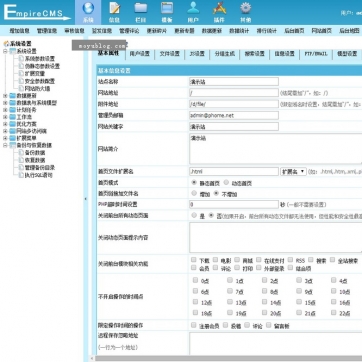Image resolution: width=362 pixels, height=362 pixels.
Task: Open the 模板 template icon in top navigation
Action: (167, 8)
